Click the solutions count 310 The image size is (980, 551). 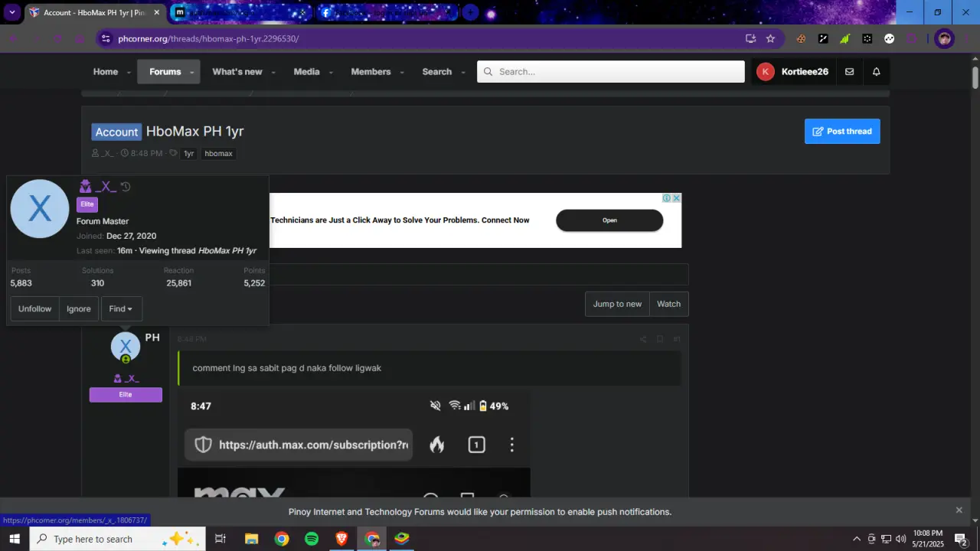tap(97, 283)
